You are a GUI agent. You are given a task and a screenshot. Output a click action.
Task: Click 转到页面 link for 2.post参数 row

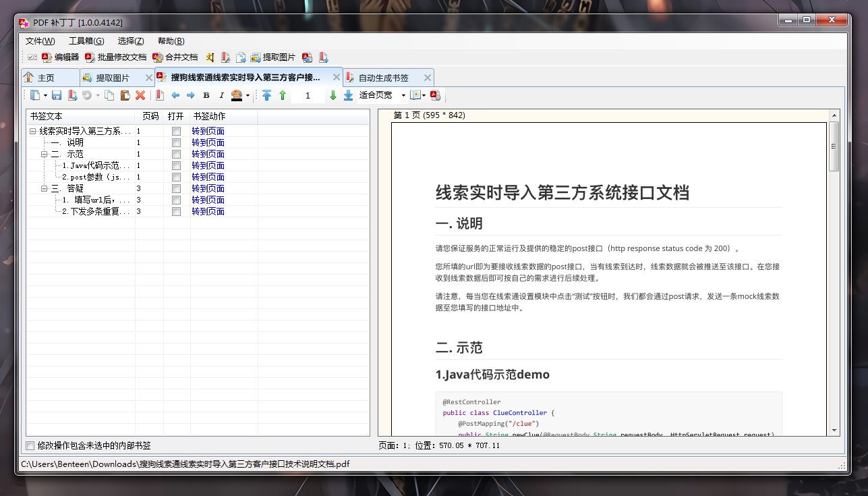(x=208, y=177)
